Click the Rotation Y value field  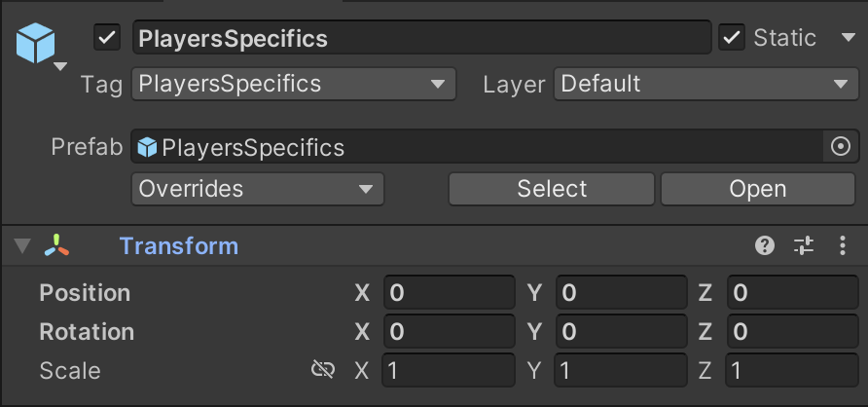pyautogui.click(x=621, y=331)
